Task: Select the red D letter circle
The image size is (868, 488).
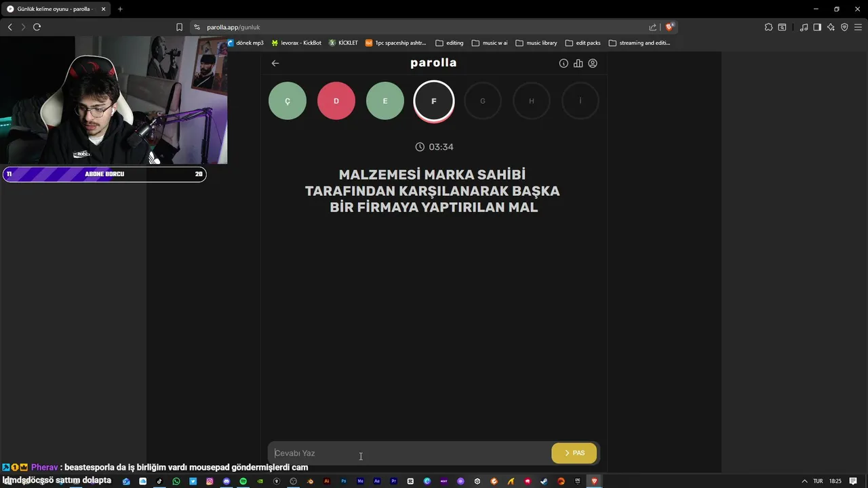Action: pyautogui.click(x=336, y=101)
